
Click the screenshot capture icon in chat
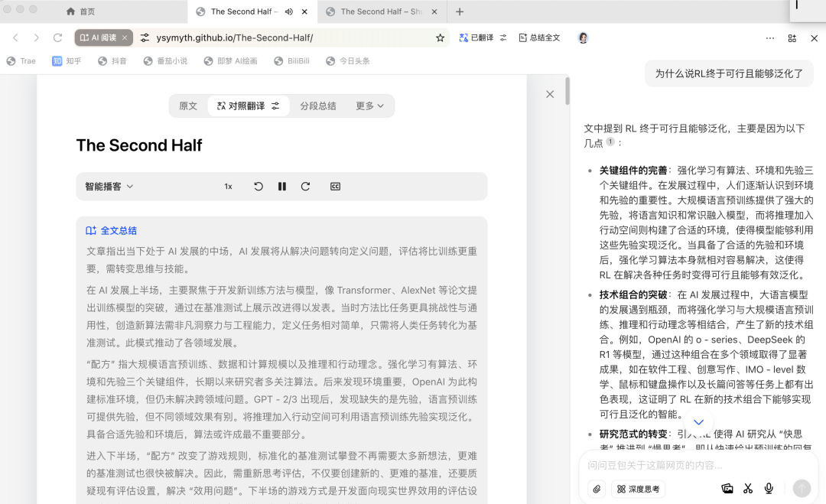[x=727, y=488]
